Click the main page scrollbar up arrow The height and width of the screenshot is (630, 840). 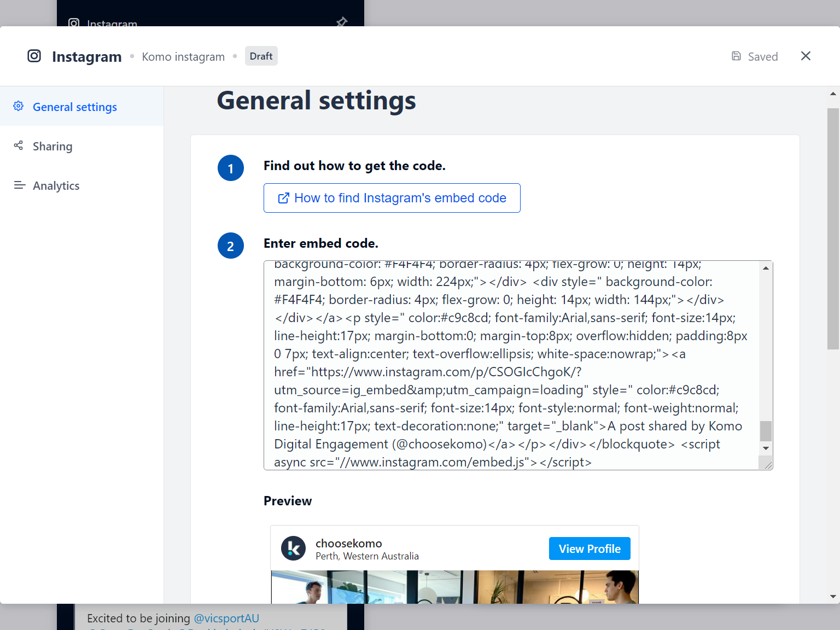point(833,94)
